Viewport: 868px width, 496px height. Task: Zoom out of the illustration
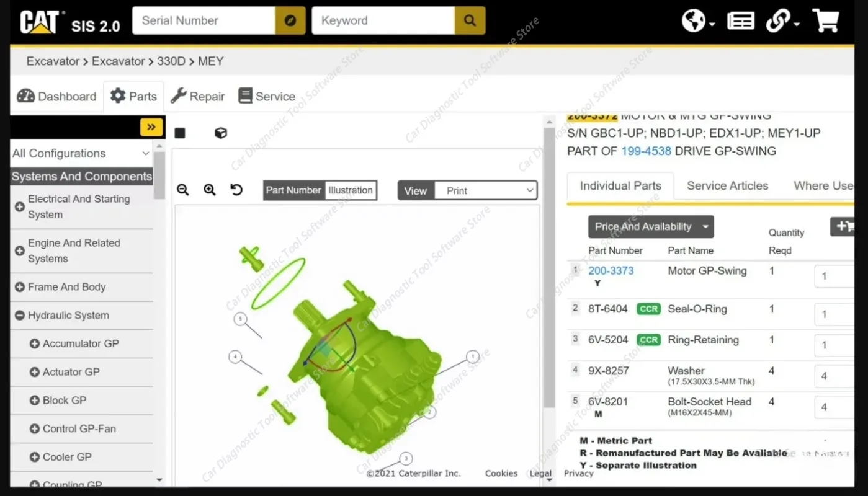[x=182, y=190]
